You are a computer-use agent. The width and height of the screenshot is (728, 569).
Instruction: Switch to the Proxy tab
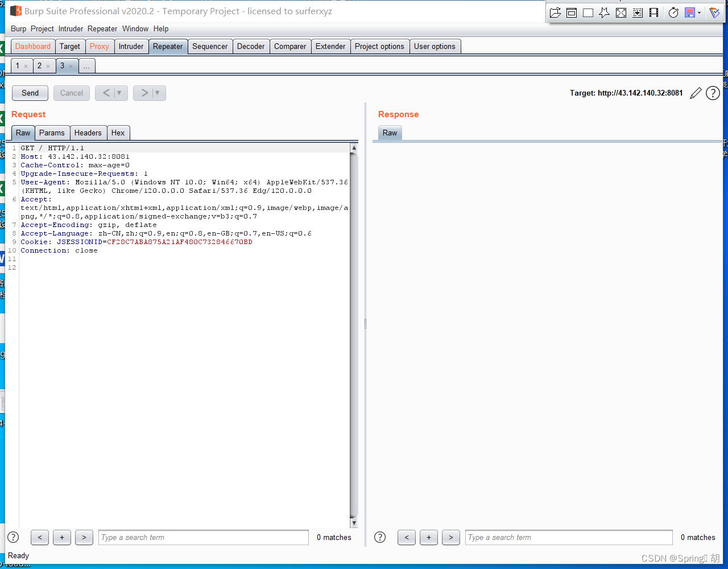100,47
